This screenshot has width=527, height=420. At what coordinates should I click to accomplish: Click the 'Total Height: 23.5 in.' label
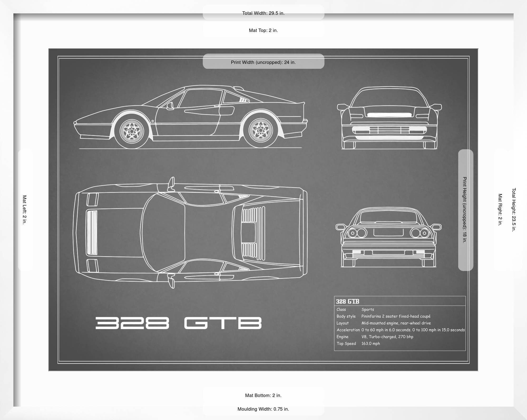click(x=514, y=210)
